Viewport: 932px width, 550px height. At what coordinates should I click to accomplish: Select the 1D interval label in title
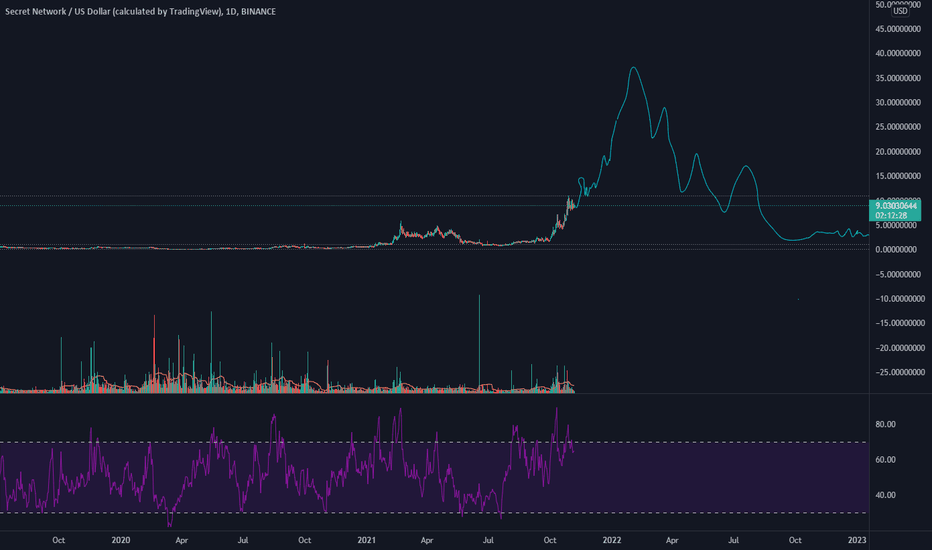point(230,11)
